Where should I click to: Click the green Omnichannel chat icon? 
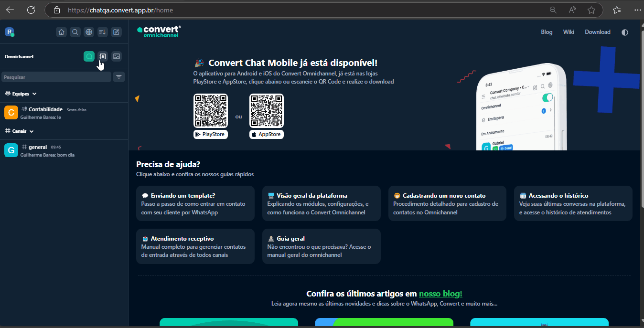(89, 56)
